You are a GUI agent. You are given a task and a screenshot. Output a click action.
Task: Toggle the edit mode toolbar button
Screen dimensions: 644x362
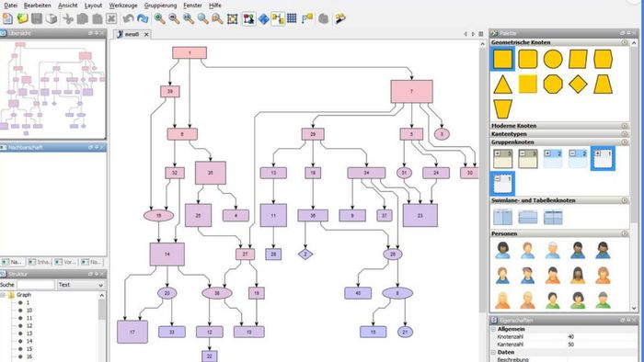249,19
